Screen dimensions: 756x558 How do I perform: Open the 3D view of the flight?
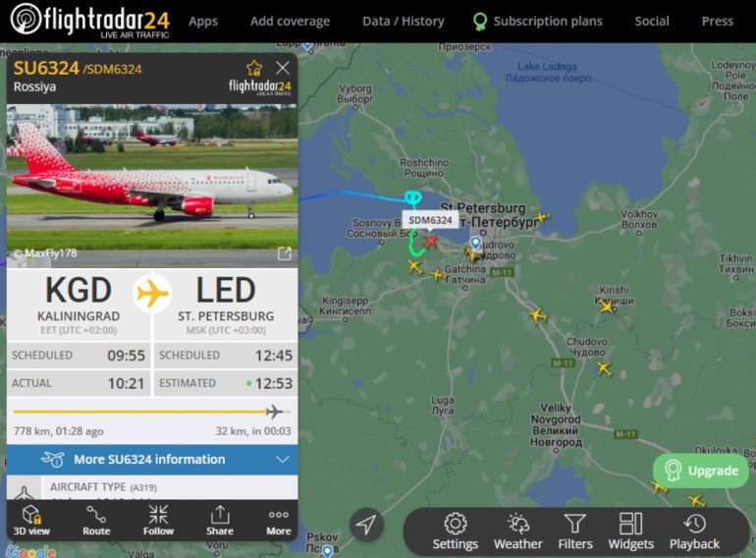click(31, 521)
